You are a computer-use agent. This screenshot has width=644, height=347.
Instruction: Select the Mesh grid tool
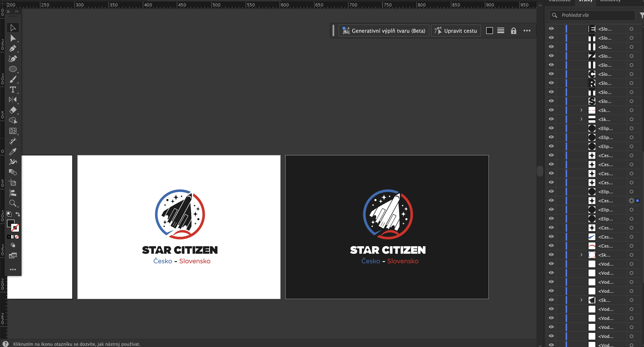(x=13, y=131)
